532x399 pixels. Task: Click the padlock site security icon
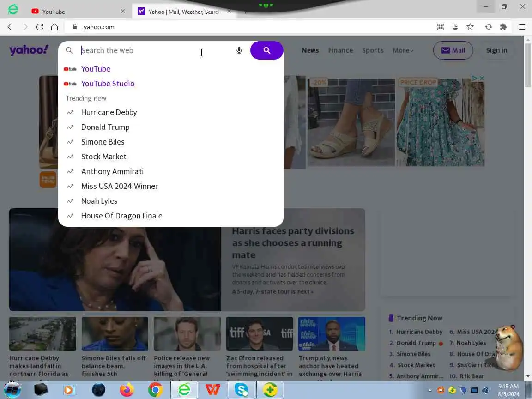pos(75,27)
